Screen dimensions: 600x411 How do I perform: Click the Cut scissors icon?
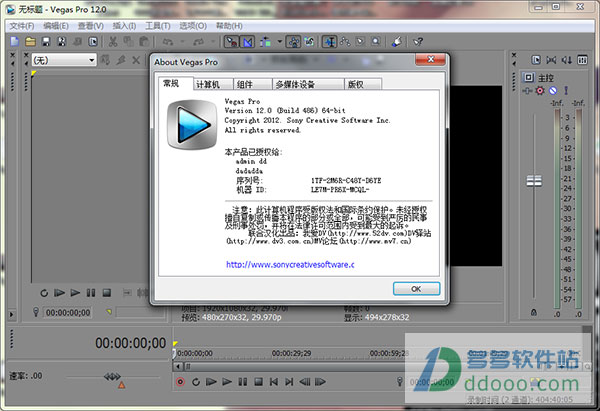tap(112, 41)
